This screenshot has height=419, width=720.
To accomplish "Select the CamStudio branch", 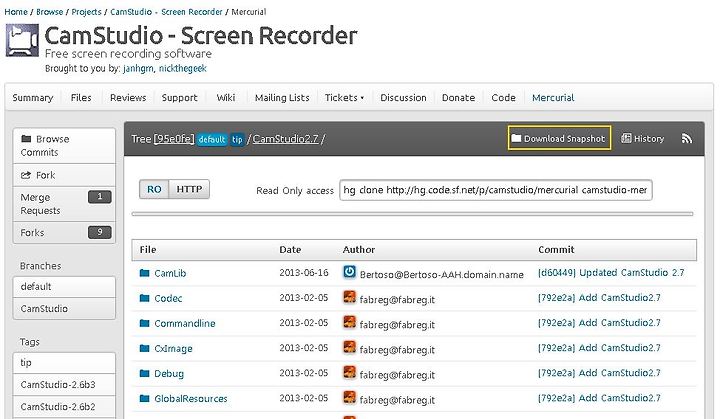I will point(64,308).
